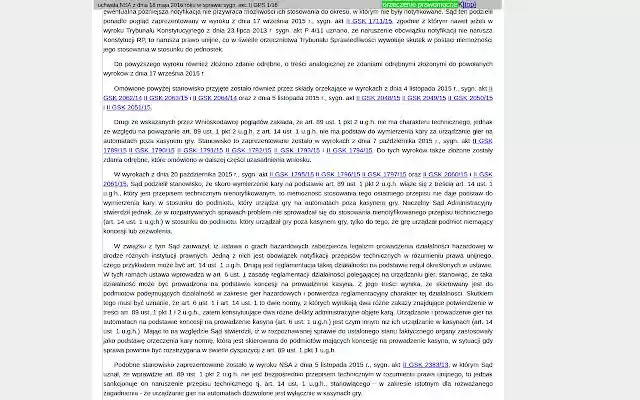This screenshot has height=400, width=640.
Task: Open the II GSK 2383/13 ruling link
Action: tap(425, 364)
